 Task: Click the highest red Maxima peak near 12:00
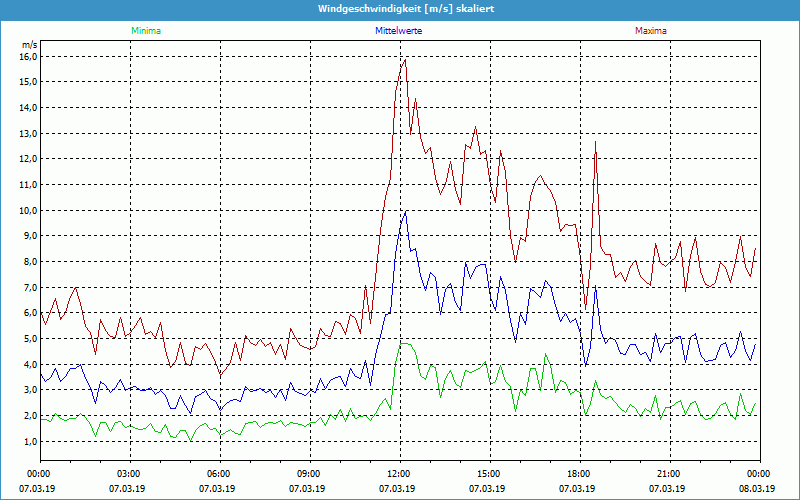point(405,59)
